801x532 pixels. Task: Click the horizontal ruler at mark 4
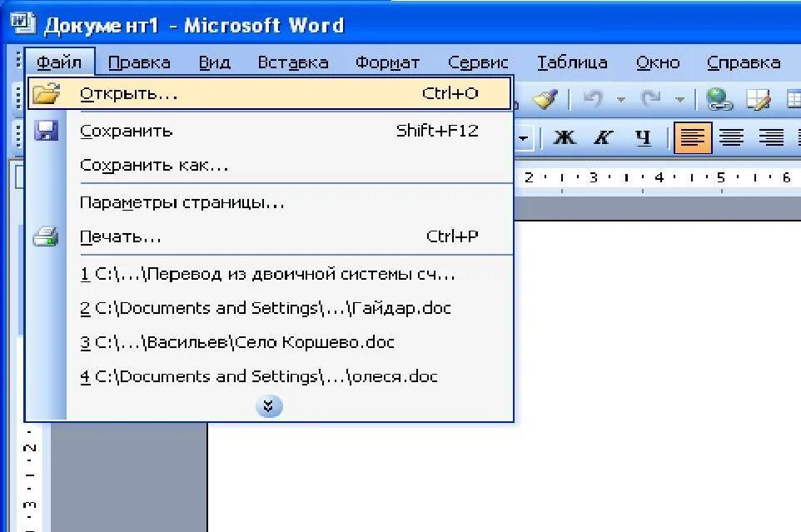click(659, 177)
